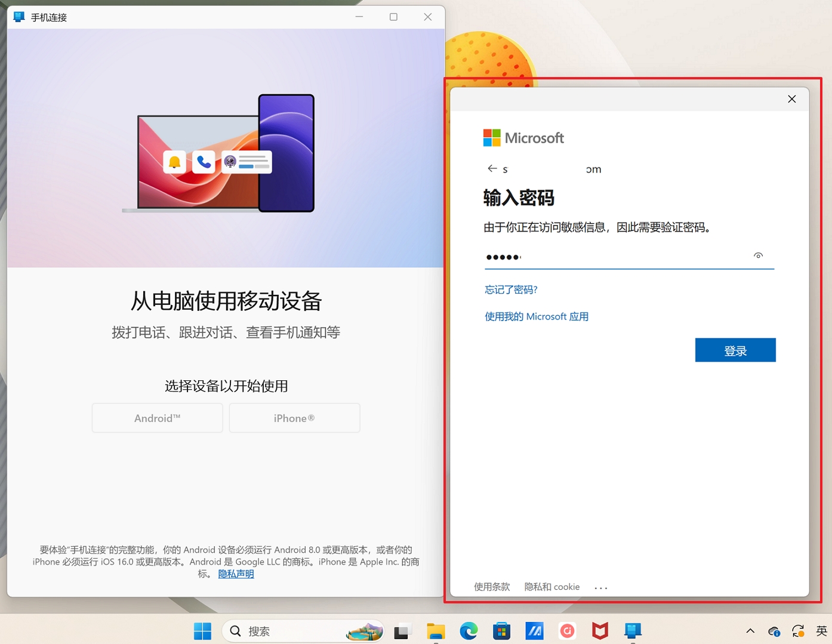Click the 从电脑使用移动设备 heading
Image resolution: width=832 pixels, height=644 pixels.
pos(226,301)
